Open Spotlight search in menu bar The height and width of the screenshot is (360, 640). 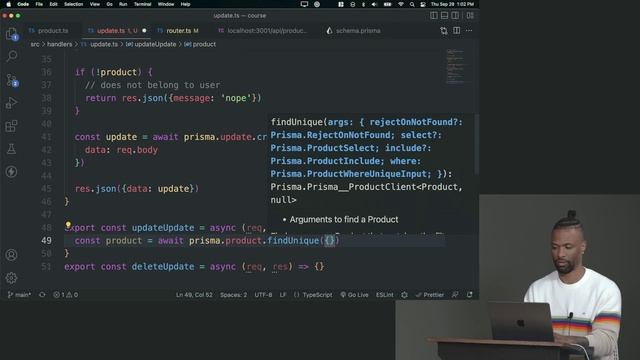coord(412,4)
